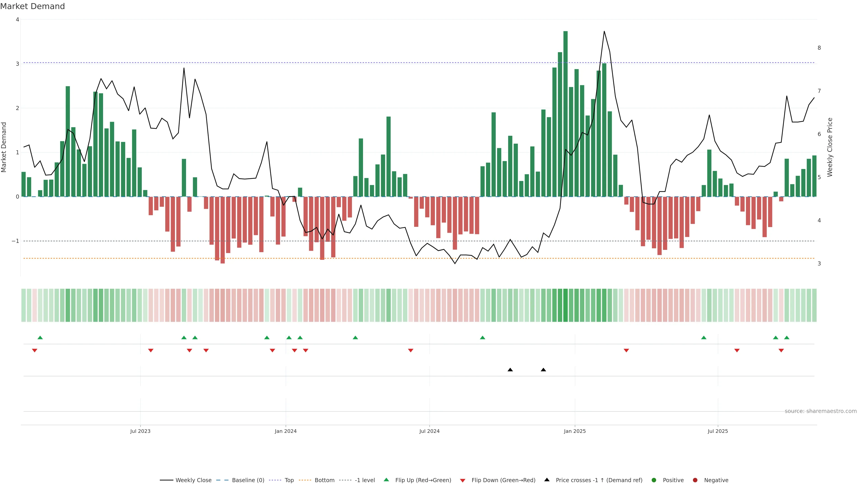Toggle the Top dotted line legend entry
This screenshot has height=488, width=868.
pos(289,480)
